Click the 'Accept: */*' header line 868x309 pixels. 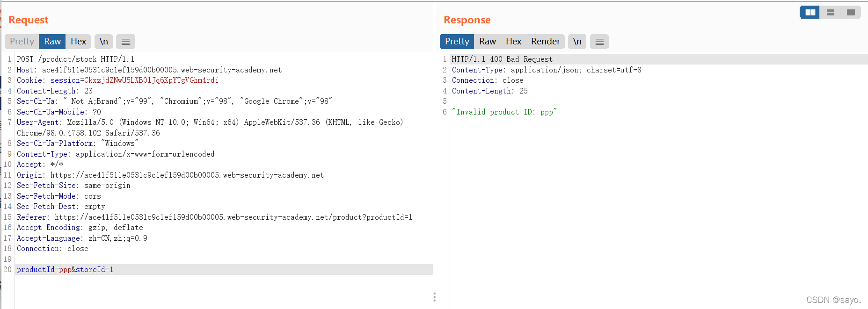tap(40, 165)
